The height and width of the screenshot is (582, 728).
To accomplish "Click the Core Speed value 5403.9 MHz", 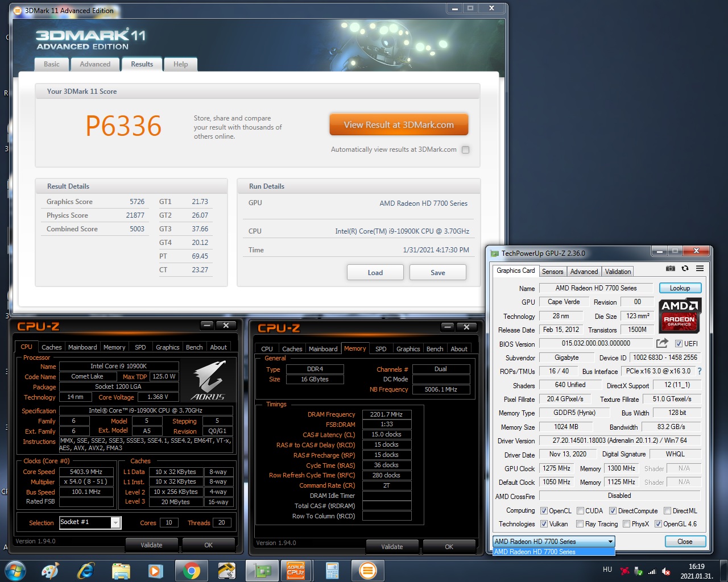I will click(x=86, y=472).
